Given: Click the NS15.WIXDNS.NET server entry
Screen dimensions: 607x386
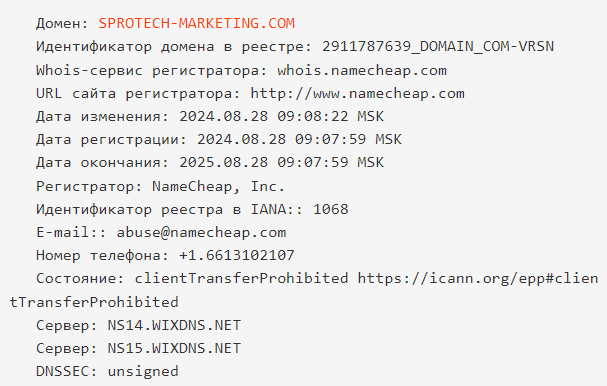Looking at the screenshot, I should 174,348.
